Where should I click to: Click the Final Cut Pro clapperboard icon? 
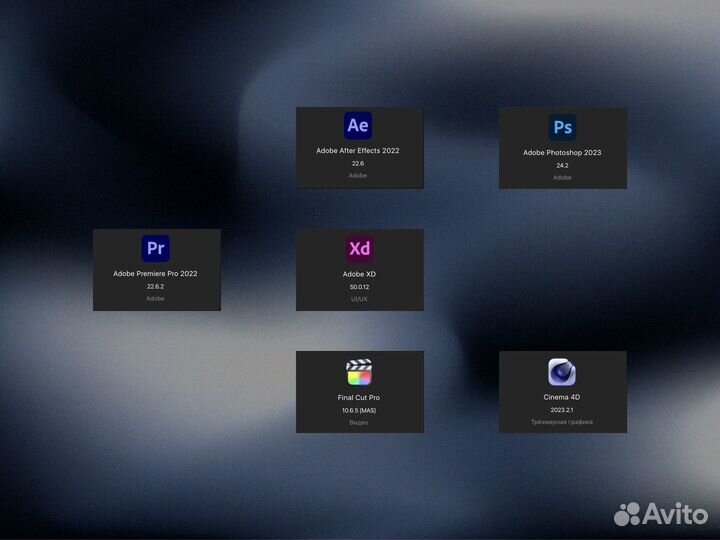click(359, 372)
